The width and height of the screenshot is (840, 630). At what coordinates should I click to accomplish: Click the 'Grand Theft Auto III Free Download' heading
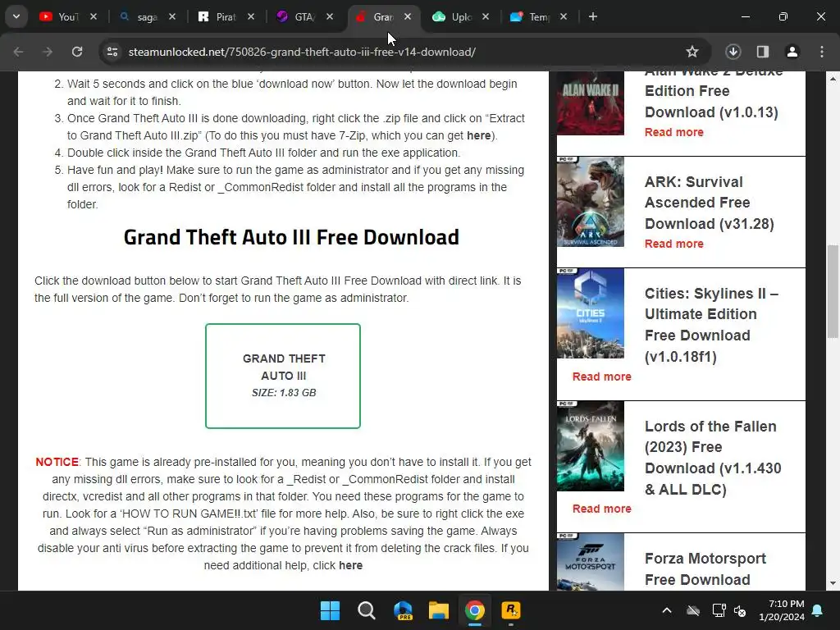pos(291,237)
